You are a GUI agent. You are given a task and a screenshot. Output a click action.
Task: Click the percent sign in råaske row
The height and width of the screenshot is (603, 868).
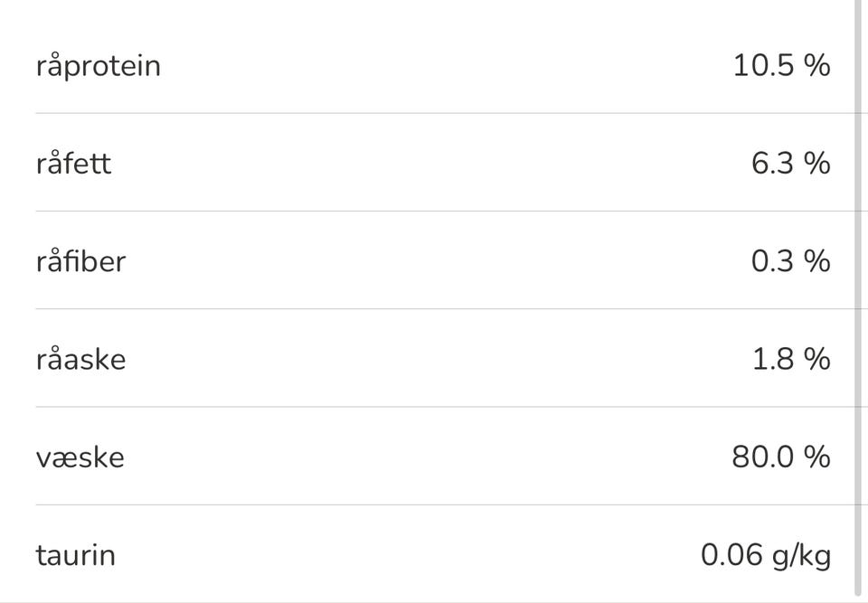pyautogui.click(x=816, y=359)
